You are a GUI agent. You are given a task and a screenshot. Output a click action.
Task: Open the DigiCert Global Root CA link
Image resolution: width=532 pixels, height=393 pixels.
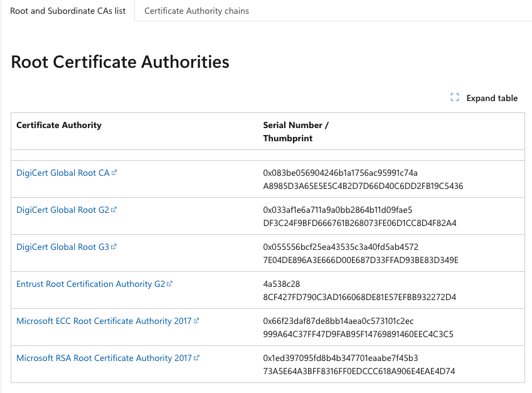(x=61, y=172)
